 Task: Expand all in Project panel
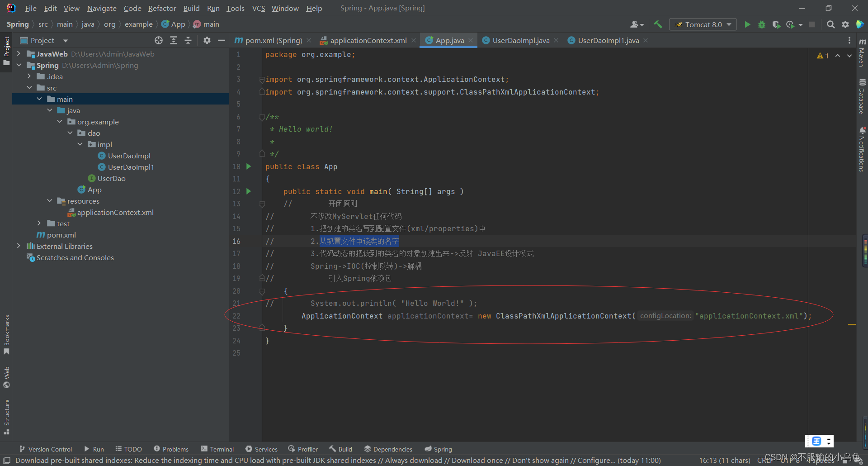tap(174, 40)
